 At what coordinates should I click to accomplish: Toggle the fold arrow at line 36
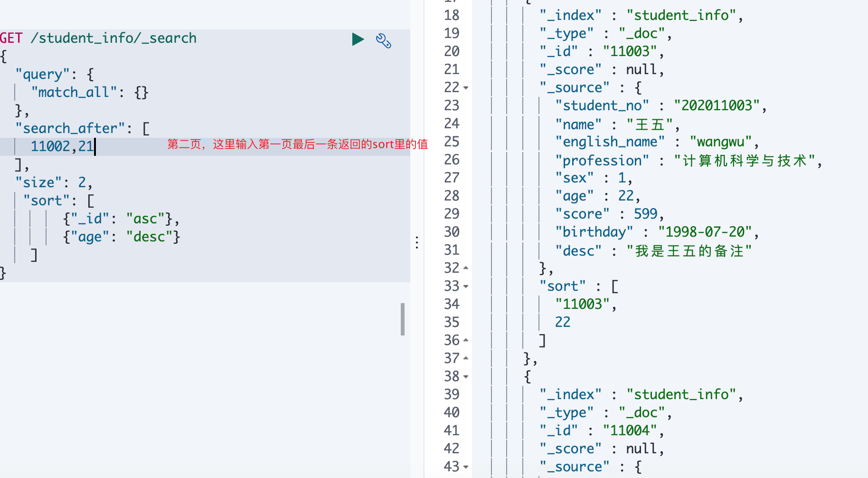466,341
